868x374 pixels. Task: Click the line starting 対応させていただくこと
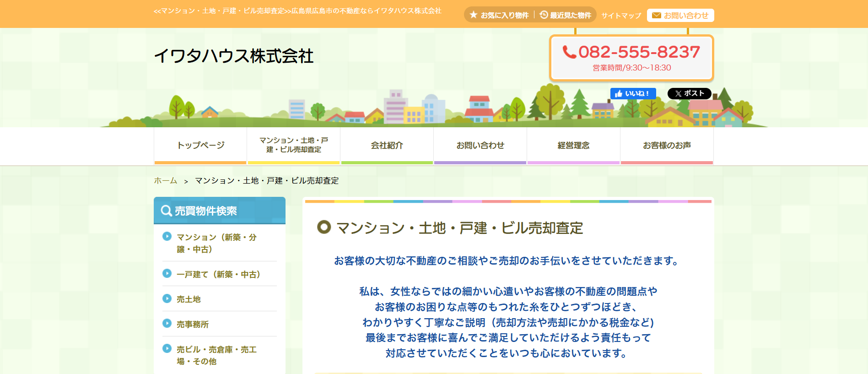(508, 353)
